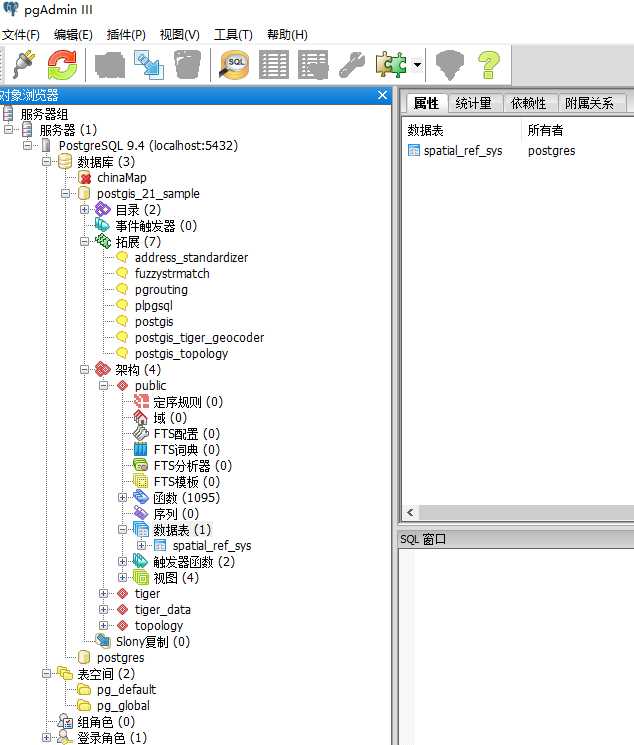
Task: Open the 编辑(E) menu
Action: point(73,35)
